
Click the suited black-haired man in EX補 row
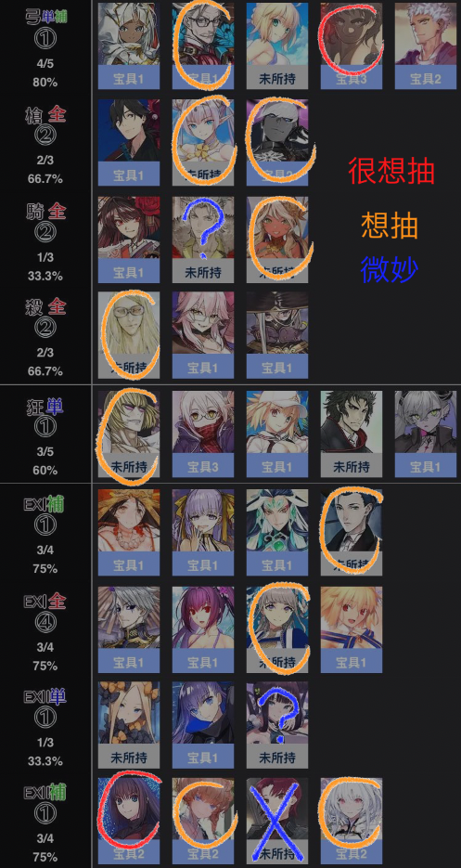[x=351, y=532]
